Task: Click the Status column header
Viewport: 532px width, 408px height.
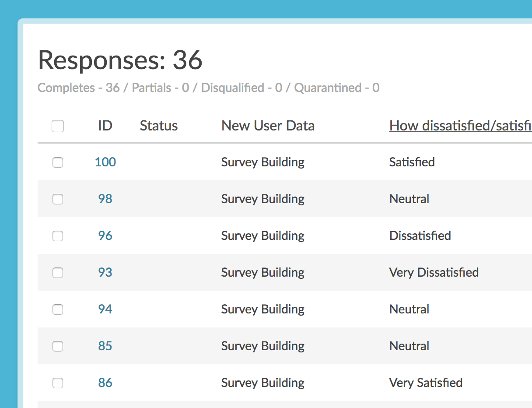Action: pyautogui.click(x=159, y=126)
